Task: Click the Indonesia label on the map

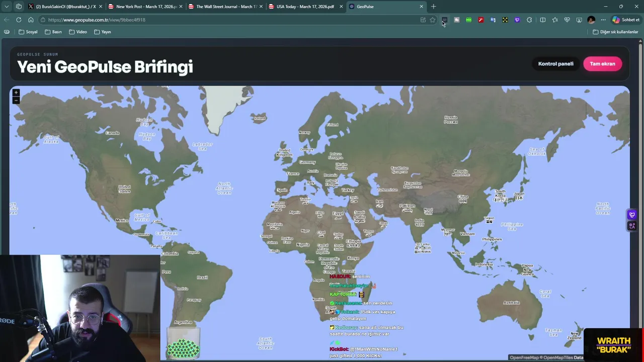Action: [x=484, y=264]
